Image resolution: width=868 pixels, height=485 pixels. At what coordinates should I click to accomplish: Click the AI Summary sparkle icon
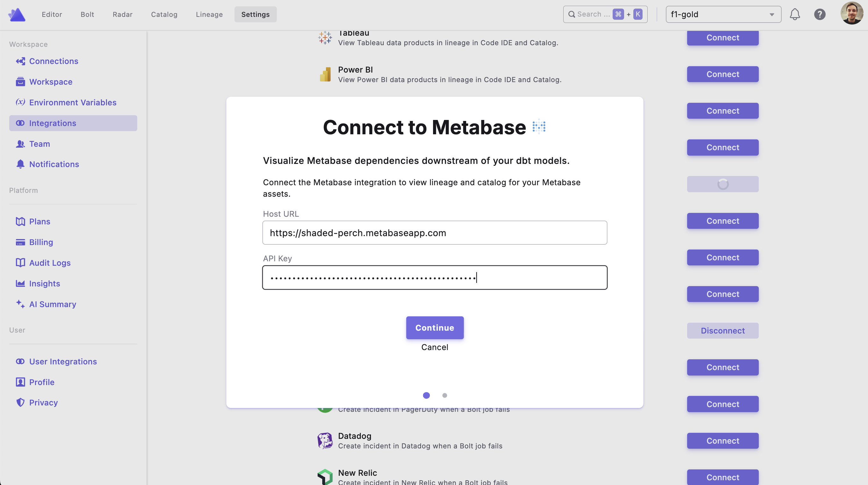20,304
